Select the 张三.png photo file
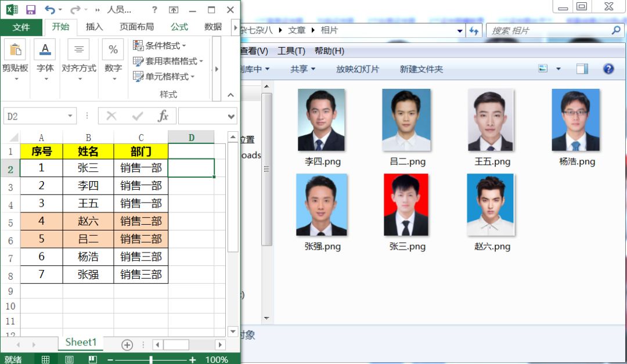 click(x=406, y=205)
